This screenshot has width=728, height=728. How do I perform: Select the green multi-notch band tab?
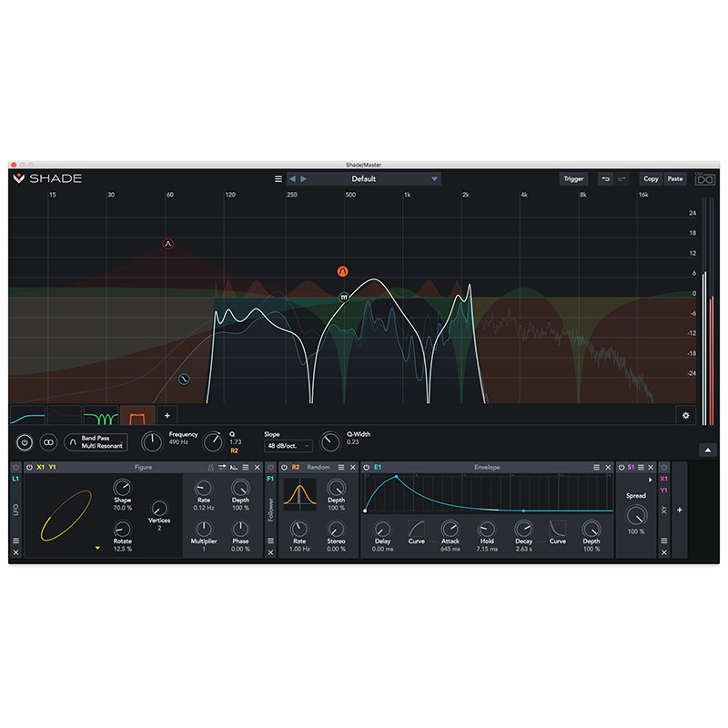click(101, 416)
